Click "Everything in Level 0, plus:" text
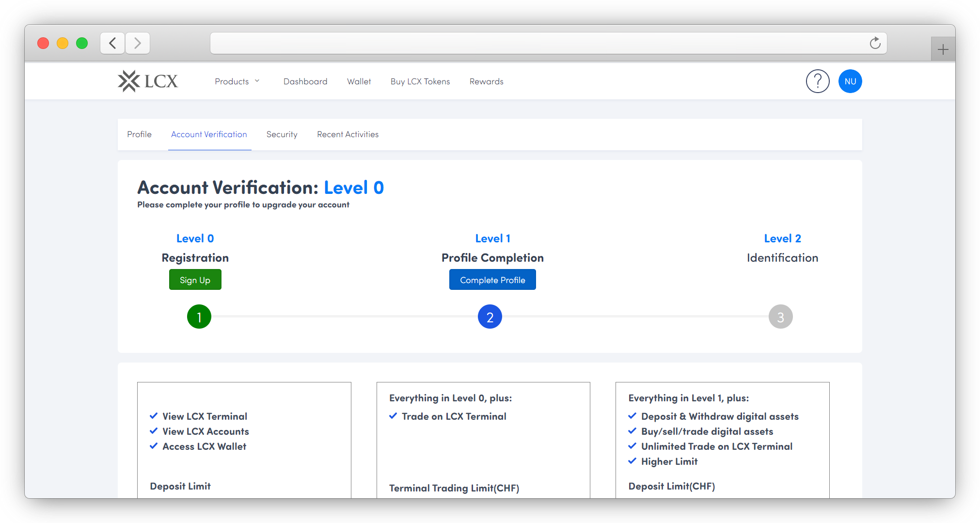The image size is (980, 523). pos(451,398)
